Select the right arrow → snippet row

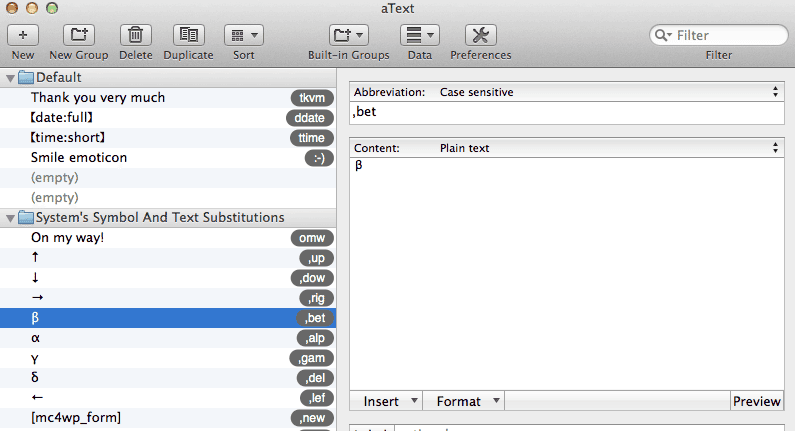pyautogui.click(x=168, y=298)
